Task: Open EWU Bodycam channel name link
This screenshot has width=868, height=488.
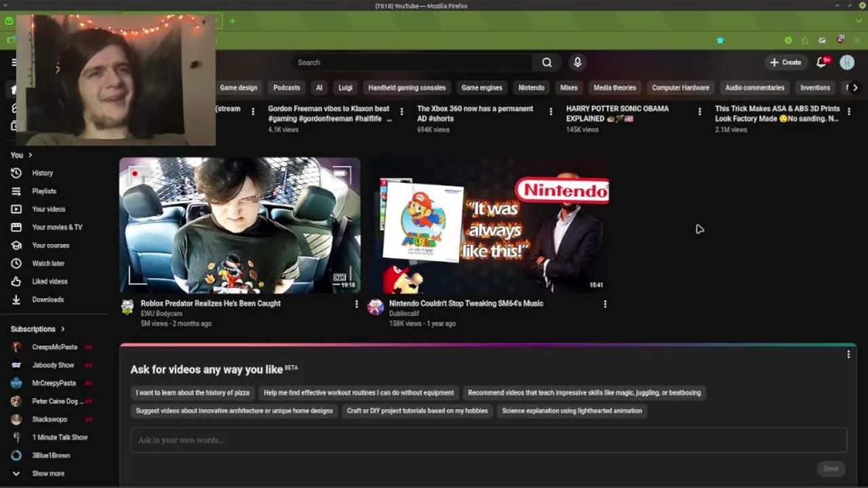Action: coord(161,314)
